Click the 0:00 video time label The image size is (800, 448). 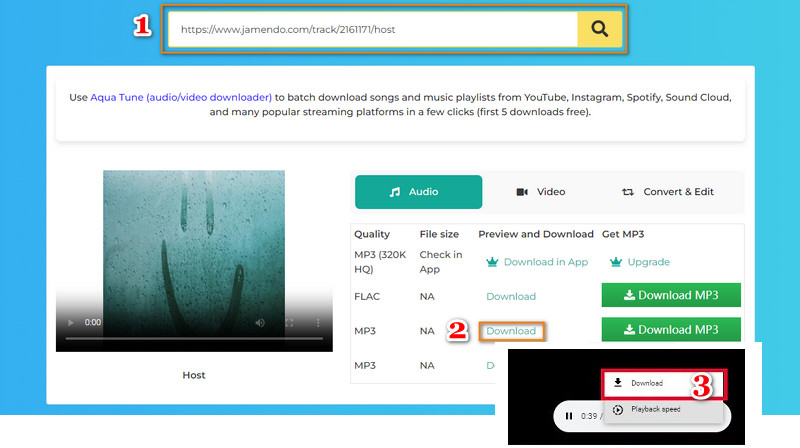92,322
